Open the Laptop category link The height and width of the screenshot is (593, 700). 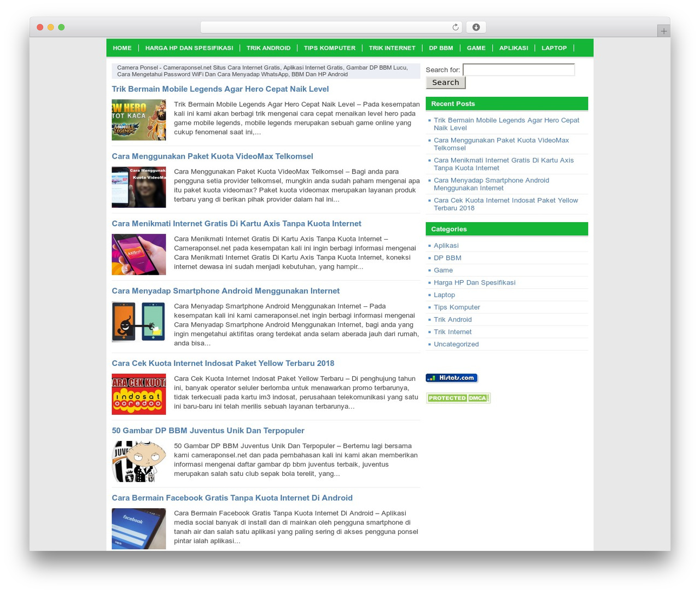click(x=445, y=295)
